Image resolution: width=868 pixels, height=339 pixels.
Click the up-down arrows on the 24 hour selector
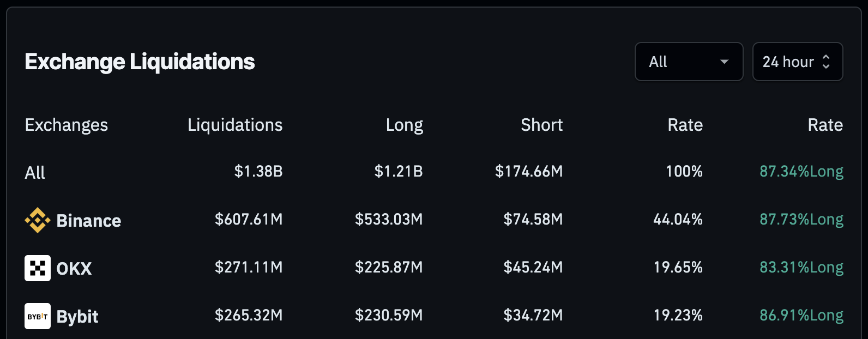point(826,62)
